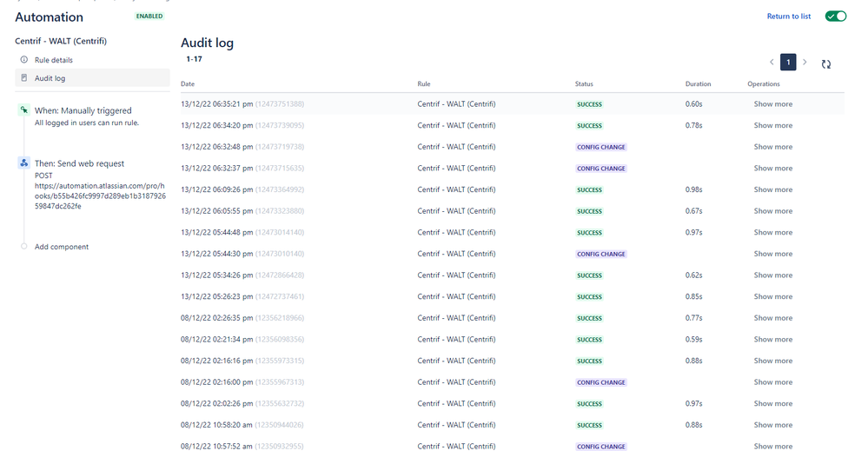Click the Add component circle marker
This screenshot has height=451, width=868.
[23, 246]
